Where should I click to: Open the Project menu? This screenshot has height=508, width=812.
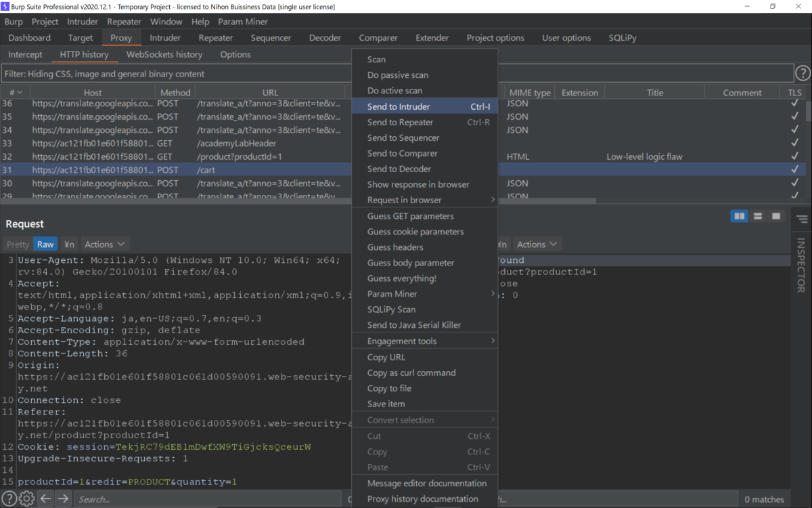pos(45,22)
